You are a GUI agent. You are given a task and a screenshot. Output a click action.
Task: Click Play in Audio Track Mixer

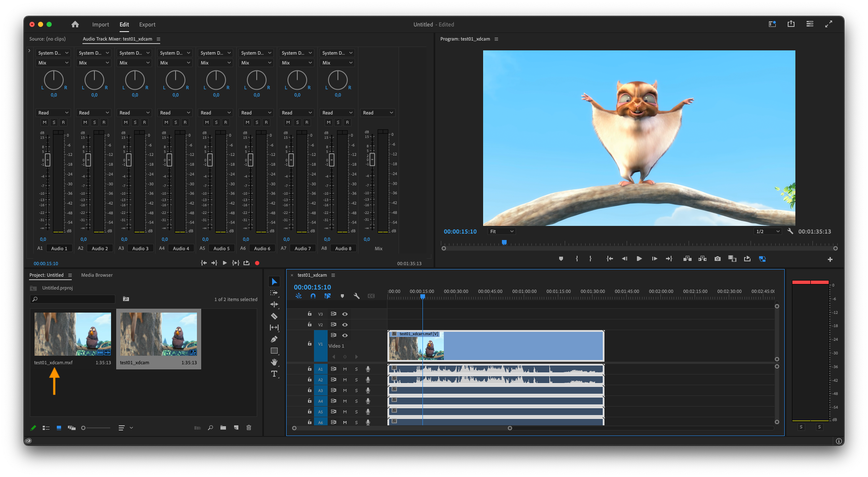coord(225,263)
